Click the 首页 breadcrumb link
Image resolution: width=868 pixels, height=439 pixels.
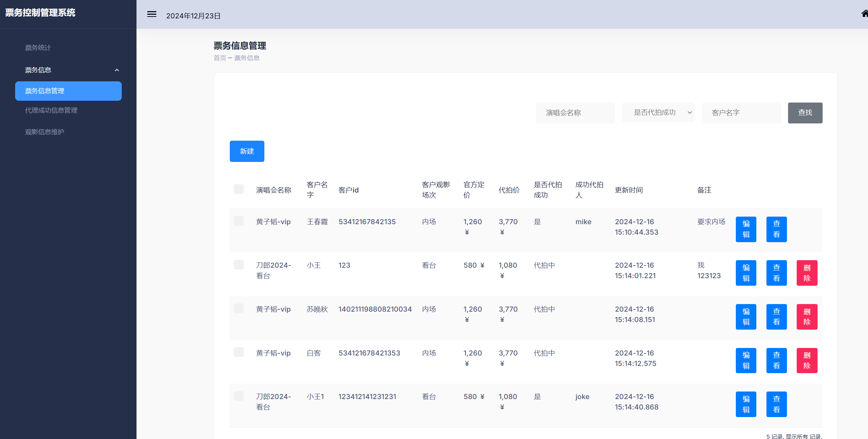pyautogui.click(x=220, y=58)
